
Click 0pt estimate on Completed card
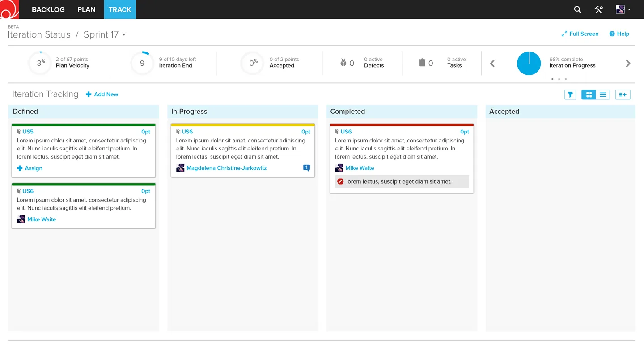coord(465,132)
